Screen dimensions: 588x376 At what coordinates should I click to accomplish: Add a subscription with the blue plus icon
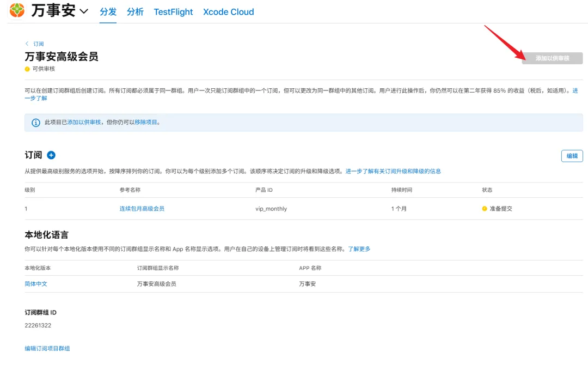[x=51, y=155]
